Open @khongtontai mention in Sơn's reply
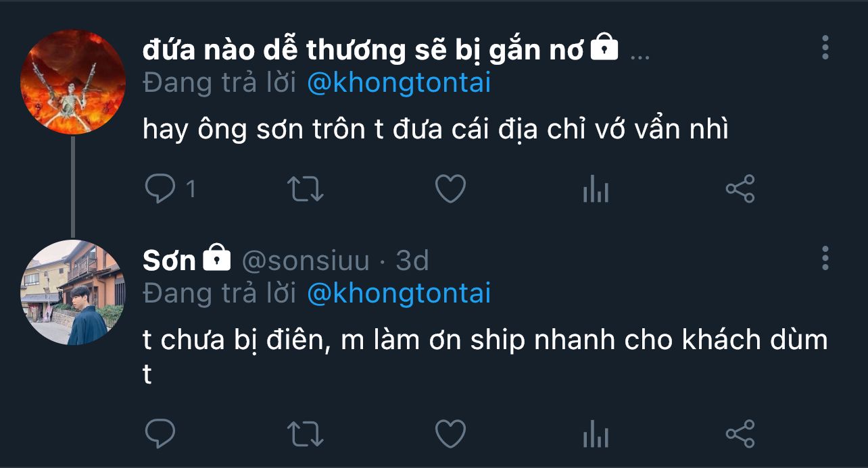The image size is (868, 468). click(x=399, y=294)
